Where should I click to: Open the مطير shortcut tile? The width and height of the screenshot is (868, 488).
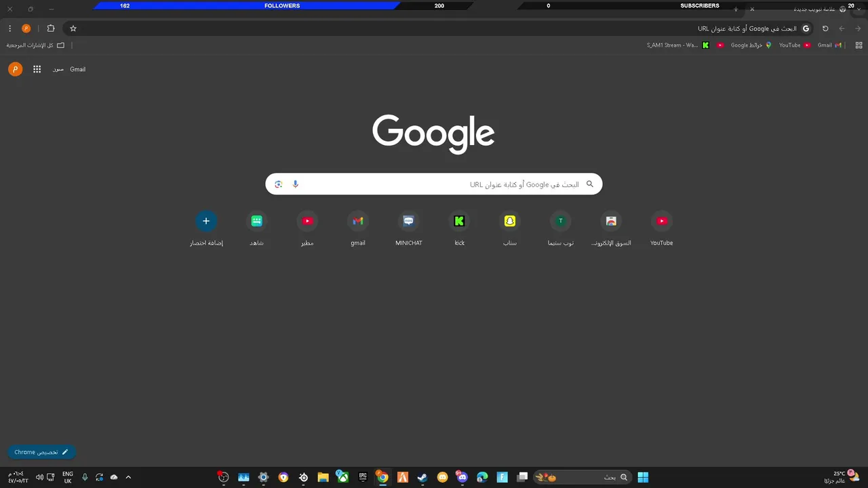point(307,228)
